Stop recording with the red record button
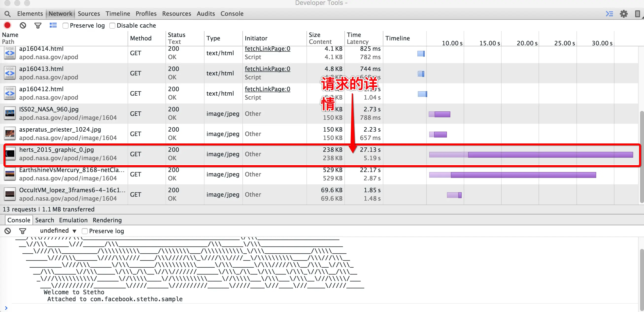This screenshot has width=644, height=312. tap(7, 25)
